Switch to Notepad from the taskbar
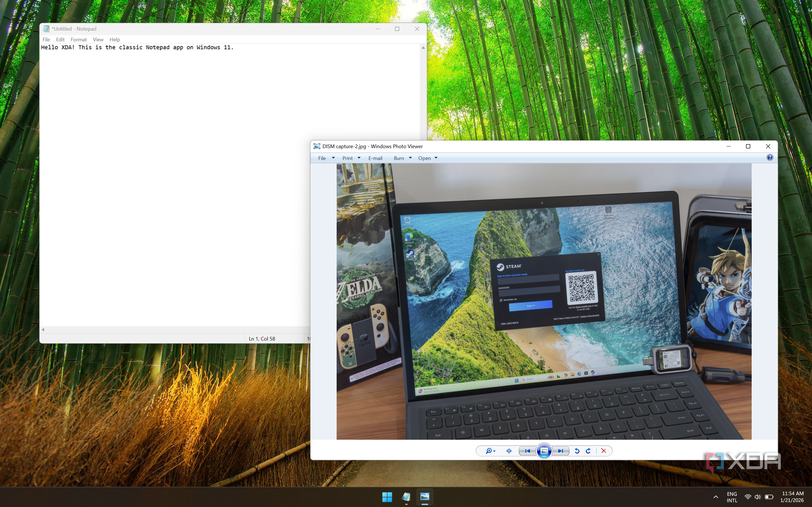 click(x=406, y=497)
